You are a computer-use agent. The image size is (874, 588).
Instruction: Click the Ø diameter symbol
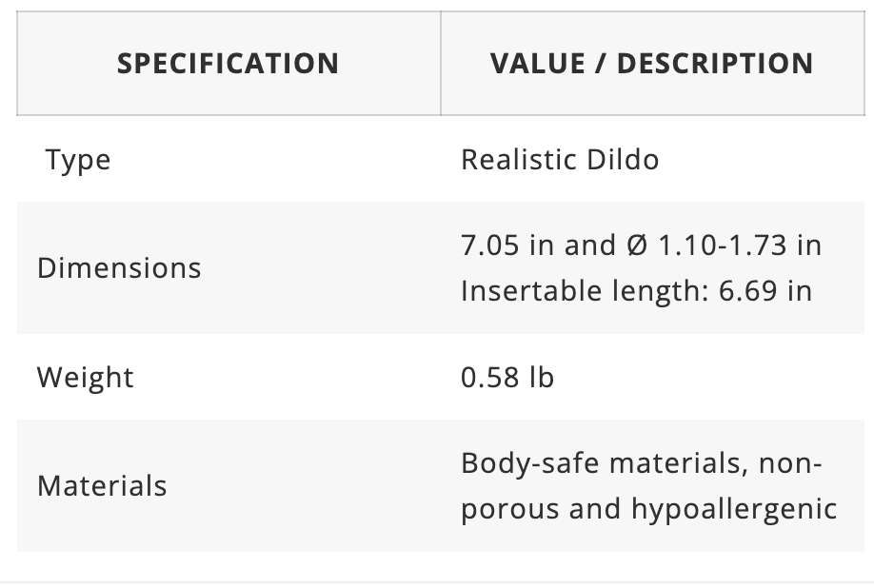[638, 245]
